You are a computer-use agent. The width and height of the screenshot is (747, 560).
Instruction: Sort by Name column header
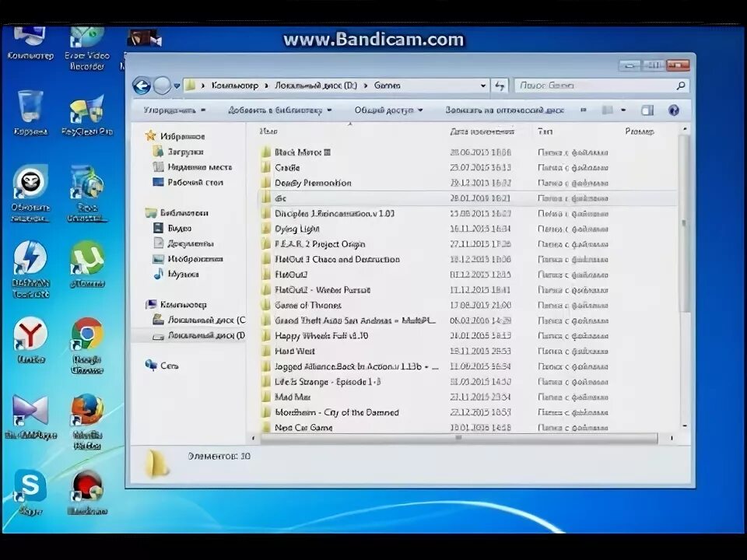268,131
